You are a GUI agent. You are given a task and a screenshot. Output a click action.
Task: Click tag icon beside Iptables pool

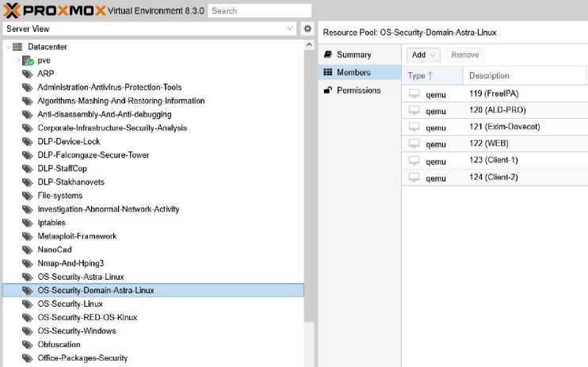pos(28,223)
